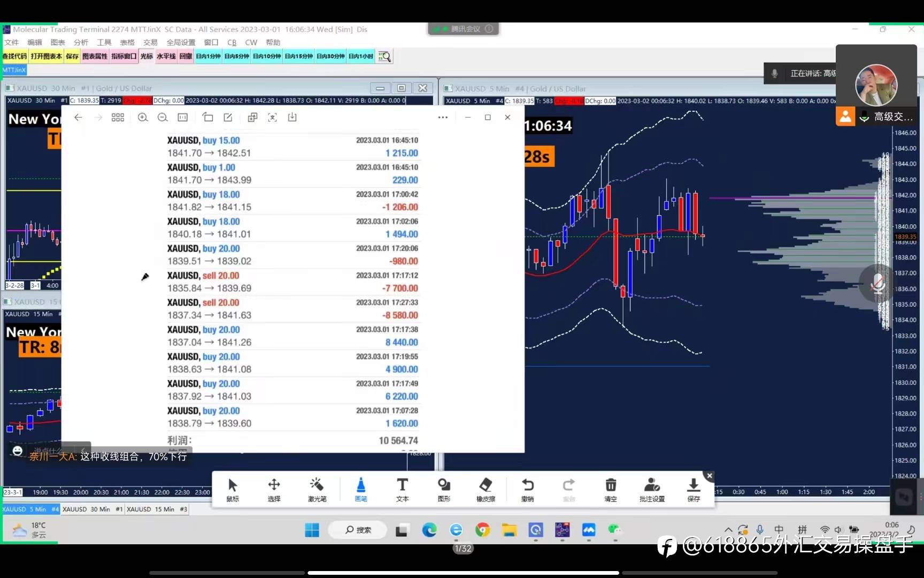Click the 回撤 button
924x578 pixels.
tap(186, 56)
